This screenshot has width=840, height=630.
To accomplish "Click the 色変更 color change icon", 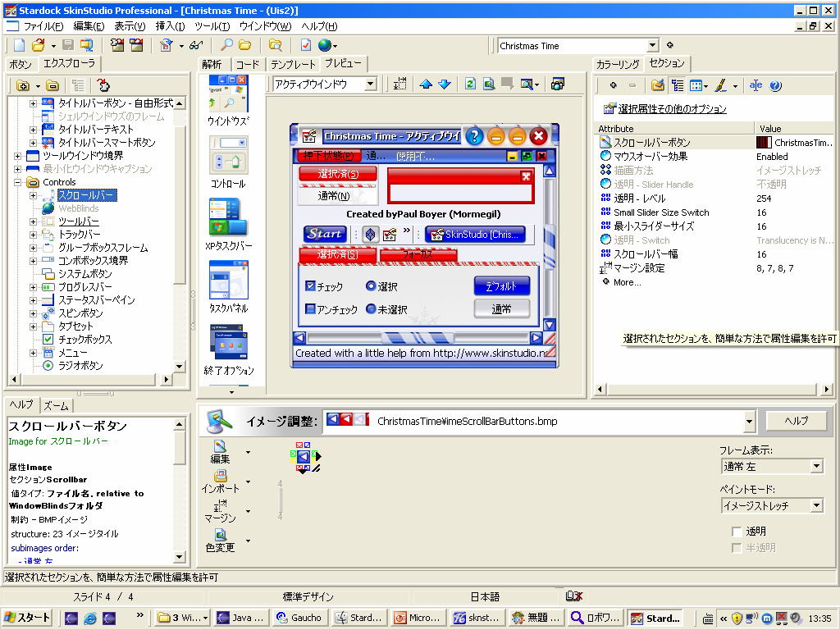I will pos(220,541).
